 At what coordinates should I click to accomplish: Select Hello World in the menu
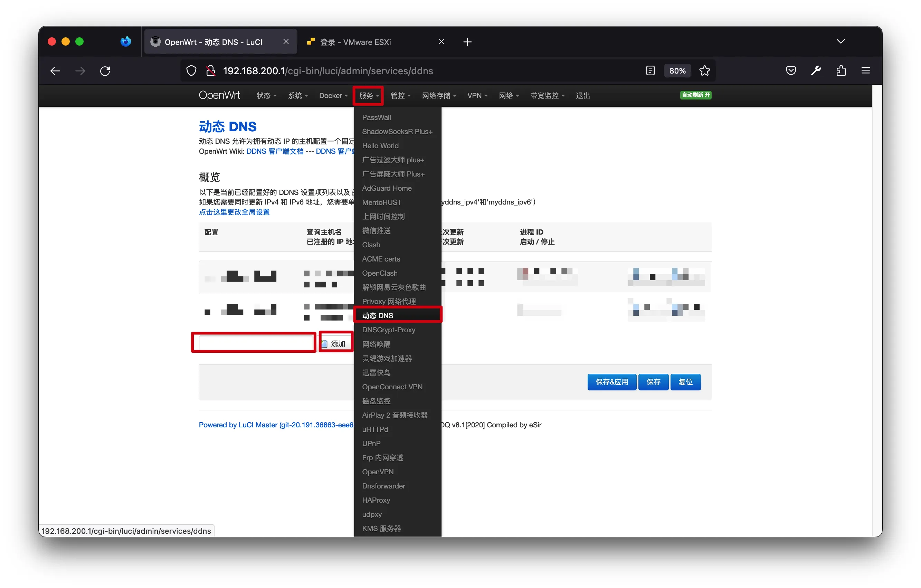pos(397,146)
